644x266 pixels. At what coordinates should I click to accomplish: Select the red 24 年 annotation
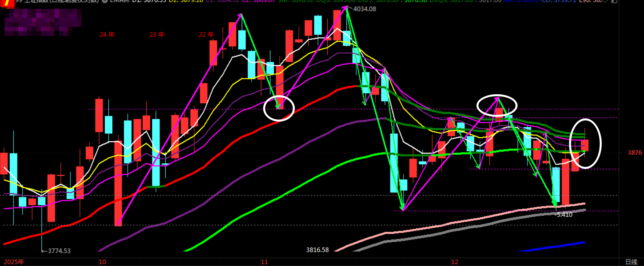coord(107,35)
